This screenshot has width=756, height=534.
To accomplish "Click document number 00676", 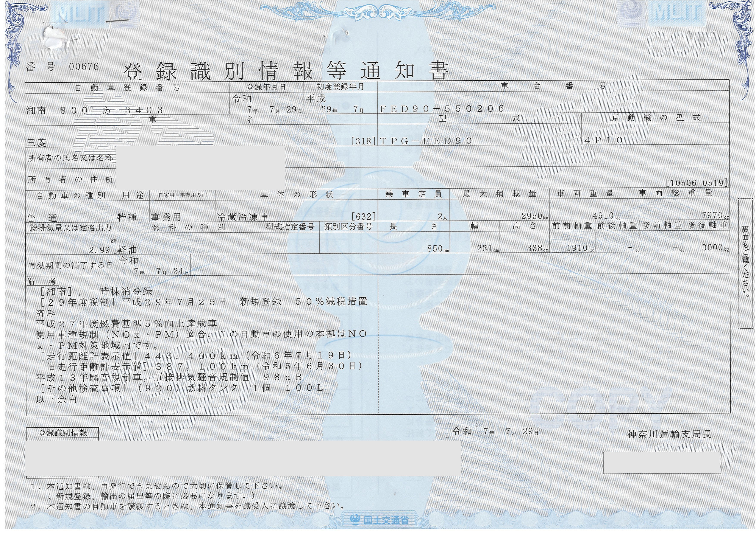I will click(84, 67).
